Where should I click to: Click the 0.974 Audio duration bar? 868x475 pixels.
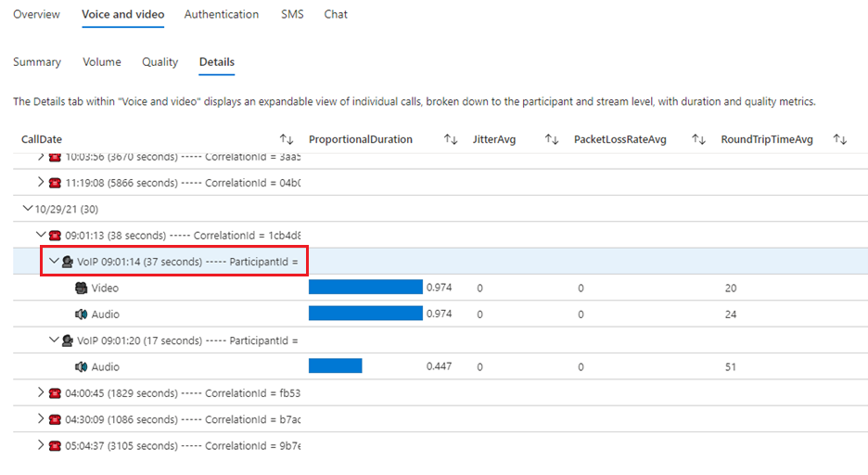point(365,314)
